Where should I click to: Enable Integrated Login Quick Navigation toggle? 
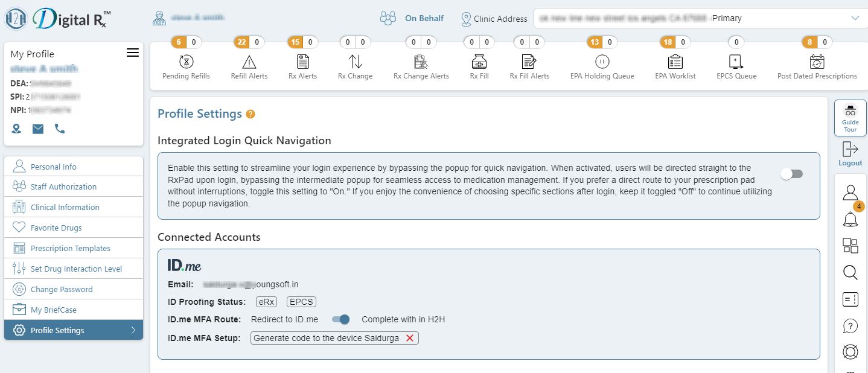tap(791, 174)
